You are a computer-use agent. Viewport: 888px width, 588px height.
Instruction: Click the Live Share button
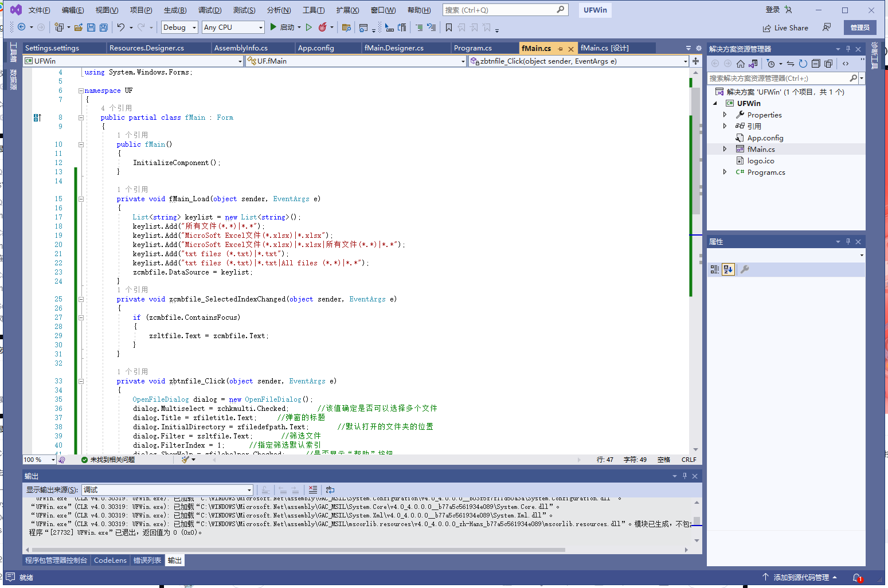click(785, 28)
